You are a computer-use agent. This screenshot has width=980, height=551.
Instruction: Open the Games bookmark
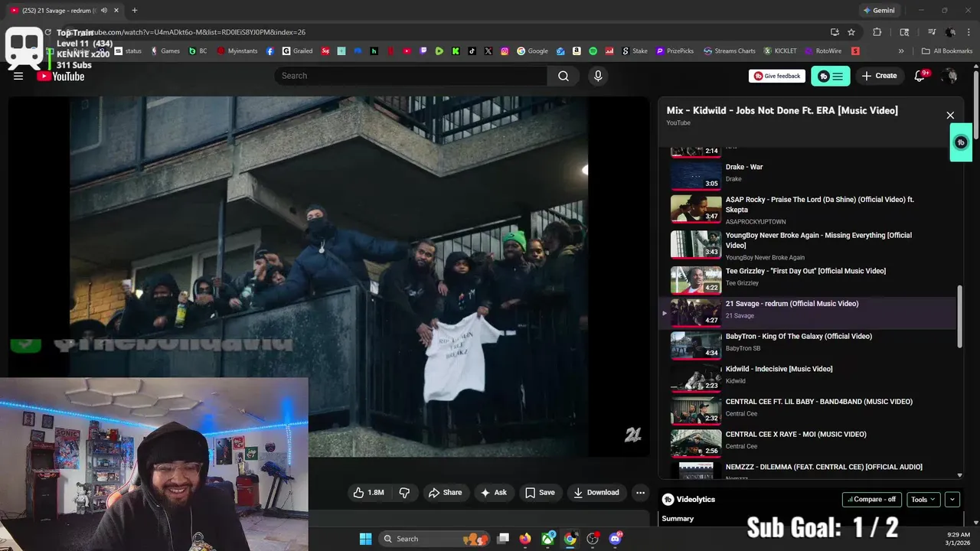[165, 51]
